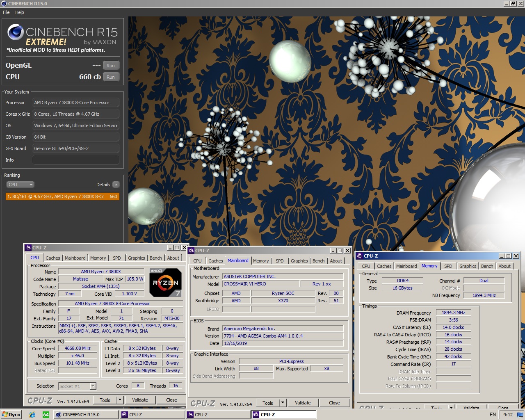The image size is (525, 420).
Task: Open the Socket #1 selection dropdown
Action: [x=77, y=386]
